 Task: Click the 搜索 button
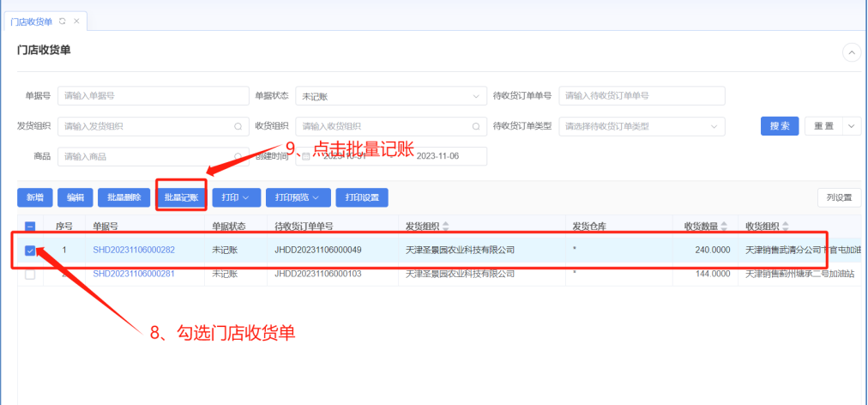tap(780, 126)
